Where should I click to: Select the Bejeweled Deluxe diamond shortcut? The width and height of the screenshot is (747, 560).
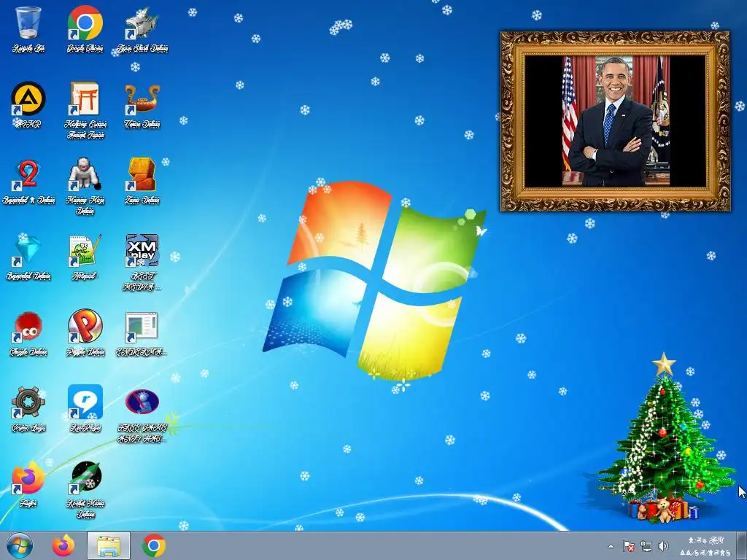28,257
